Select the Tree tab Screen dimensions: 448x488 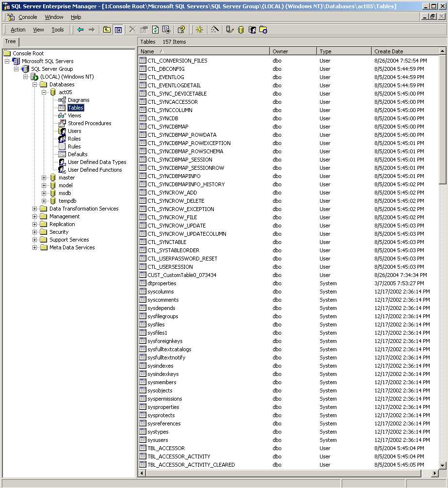pyautogui.click(x=10, y=41)
